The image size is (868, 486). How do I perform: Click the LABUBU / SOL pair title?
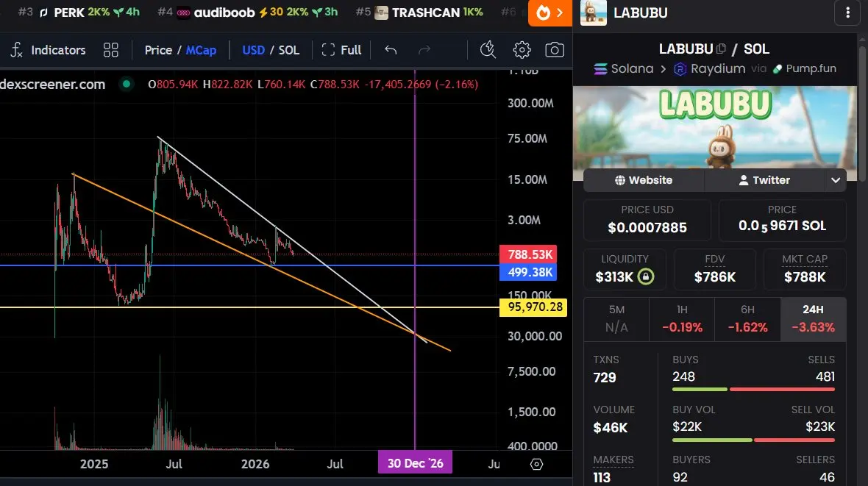tap(714, 49)
